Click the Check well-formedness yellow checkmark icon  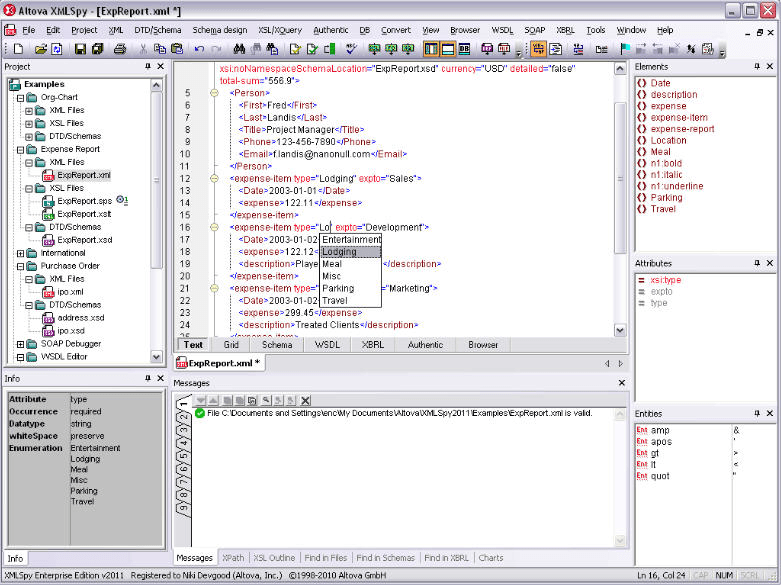tap(295, 49)
